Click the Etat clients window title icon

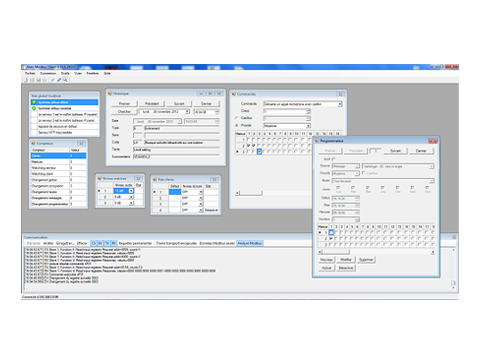pos(155,179)
